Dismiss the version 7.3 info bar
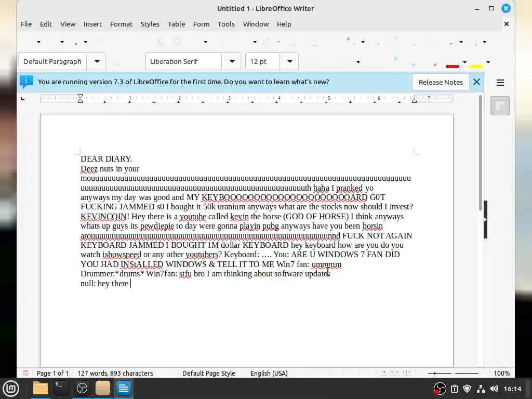Image resolution: width=532 pixels, height=399 pixels. point(477,82)
